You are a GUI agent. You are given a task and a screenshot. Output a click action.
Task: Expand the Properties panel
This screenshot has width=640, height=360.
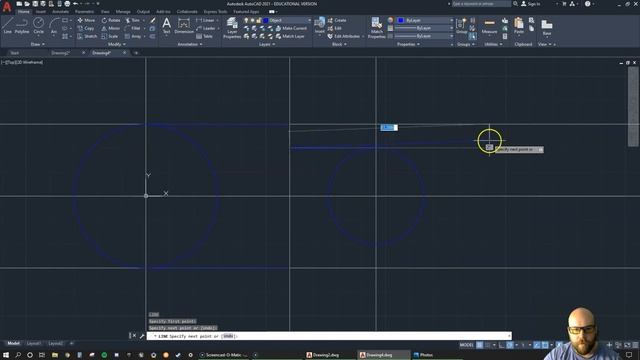click(408, 44)
